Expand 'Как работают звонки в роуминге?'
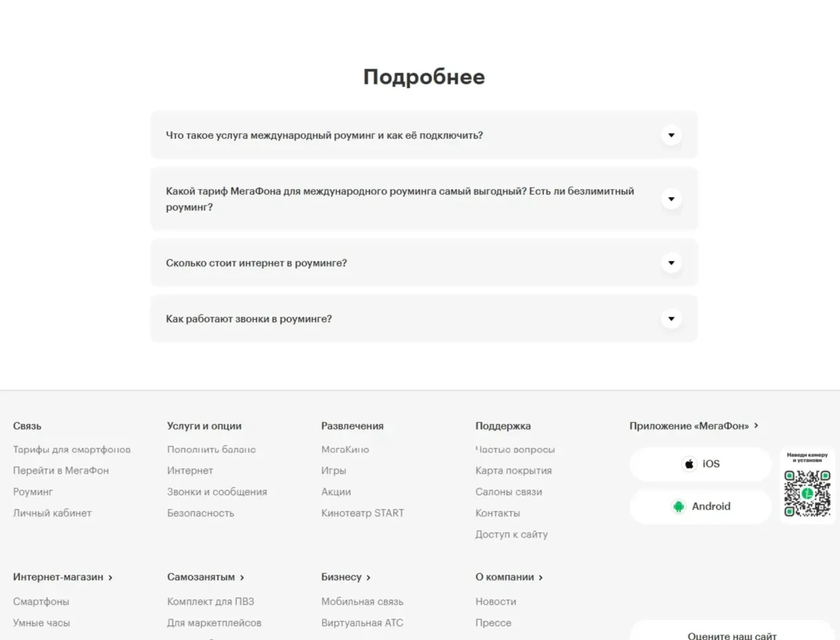Image resolution: width=840 pixels, height=640 pixels. point(424,319)
